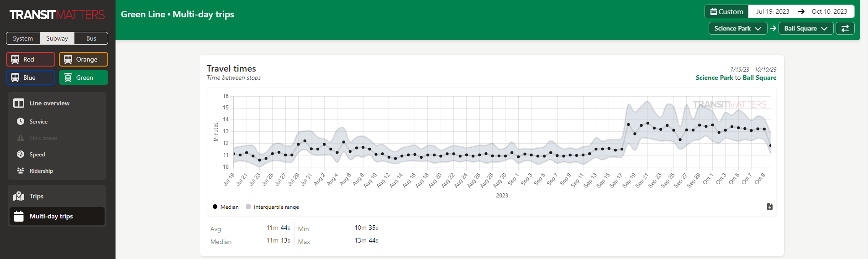Click the swap stations arrows icon

pyautogui.click(x=845, y=28)
